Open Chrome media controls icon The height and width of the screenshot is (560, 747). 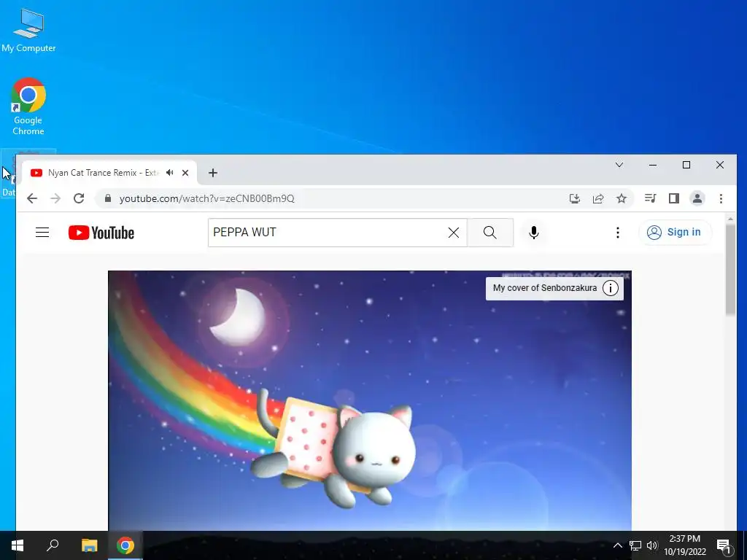coord(650,198)
